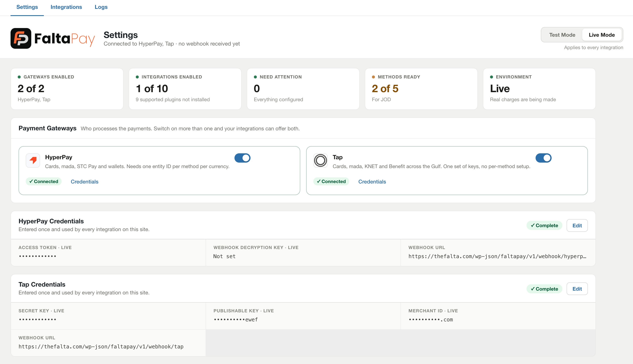This screenshot has width=633, height=364.
Task: Click the 'HyperPay Credentials' section heading
Action: tap(51, 221)
